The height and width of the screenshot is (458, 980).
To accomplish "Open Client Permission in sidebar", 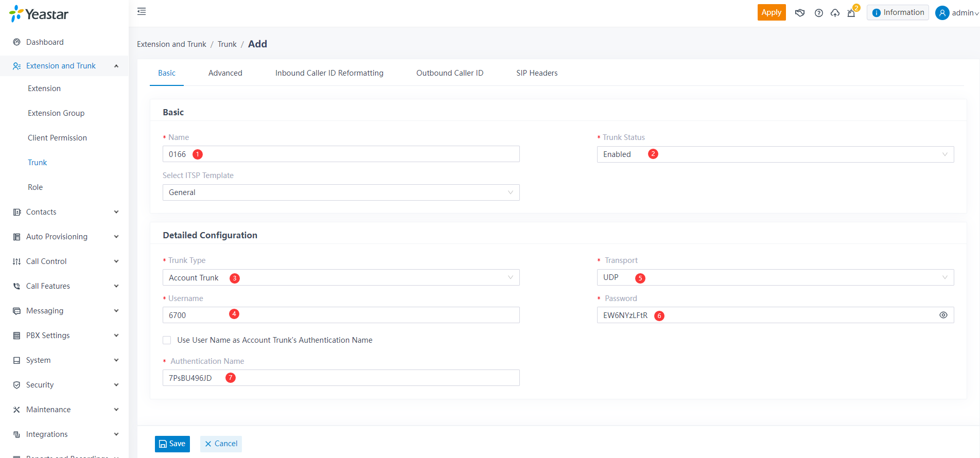I will pos(57,138).
